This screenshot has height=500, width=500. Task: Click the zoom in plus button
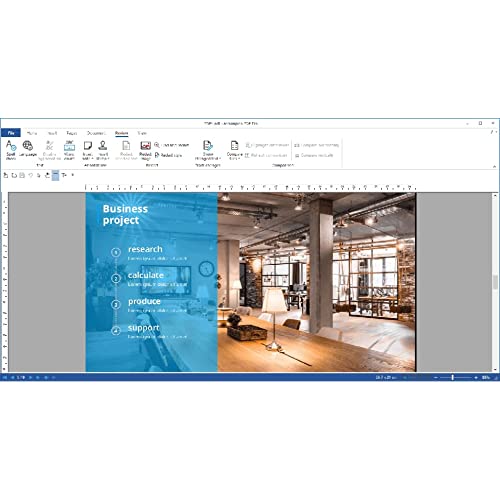pos(476,377)
